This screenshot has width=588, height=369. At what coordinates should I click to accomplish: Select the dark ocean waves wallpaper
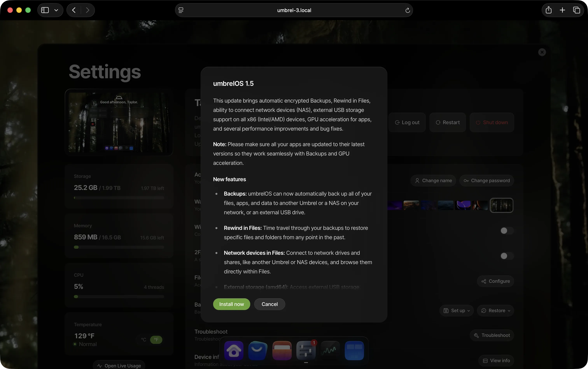click(x=446, y=205)
